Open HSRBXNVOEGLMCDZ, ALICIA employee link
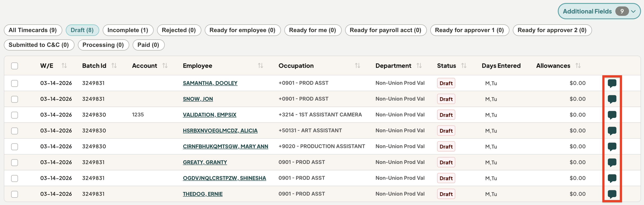Viewport: 644px width, 205px height. (x=220, y=131)
